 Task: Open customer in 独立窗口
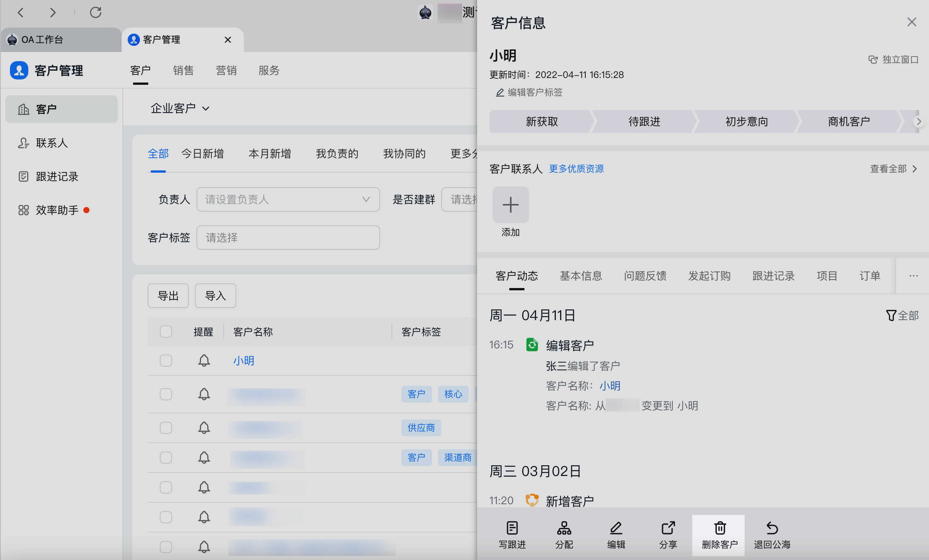click(893, 60)
